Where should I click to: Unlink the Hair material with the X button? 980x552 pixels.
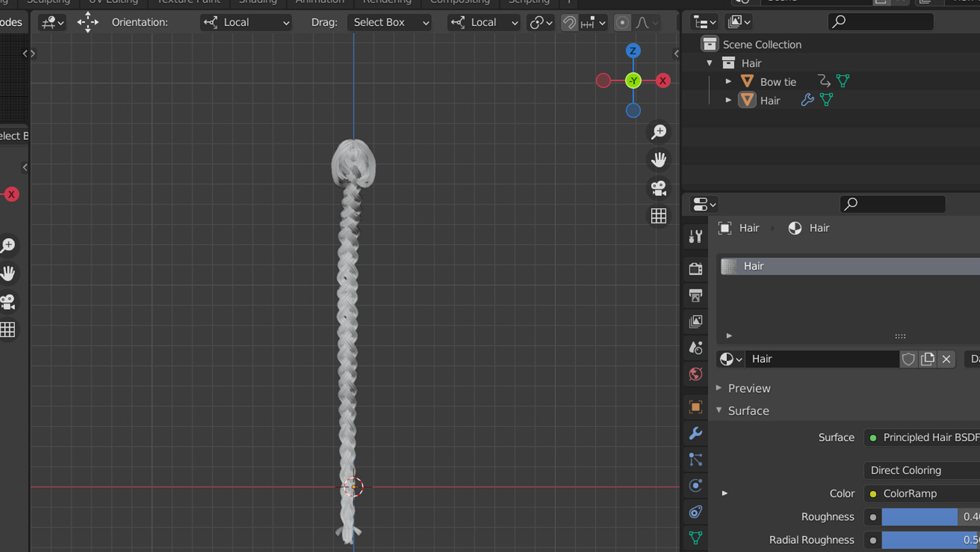click(946, 359)
